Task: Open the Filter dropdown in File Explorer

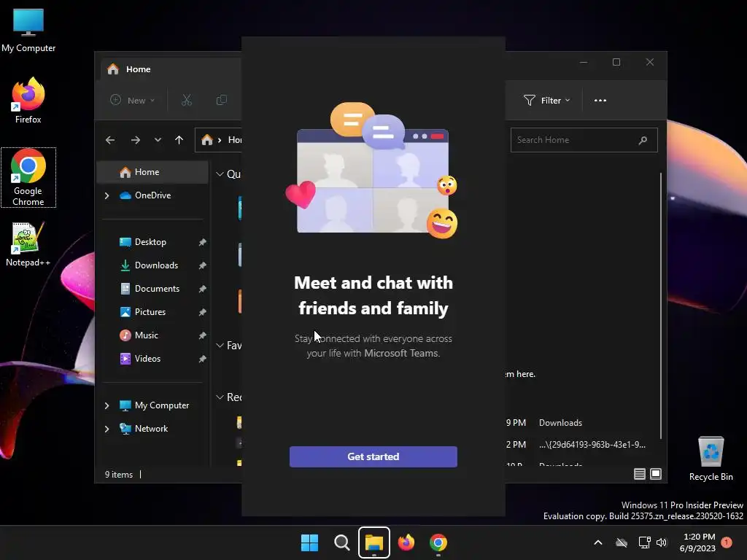Action: 547,101
